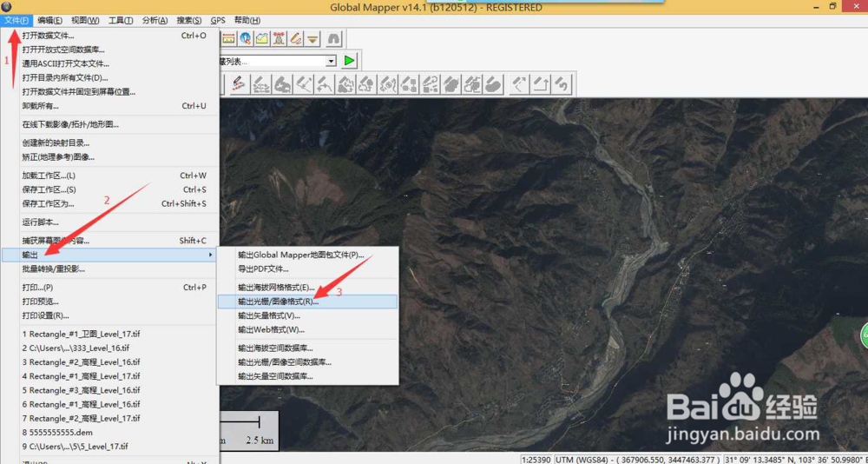The height and width of the screenshot is (464, 868).
Task: Click the Global Mapper globe application icon
Action: (5, 7)
